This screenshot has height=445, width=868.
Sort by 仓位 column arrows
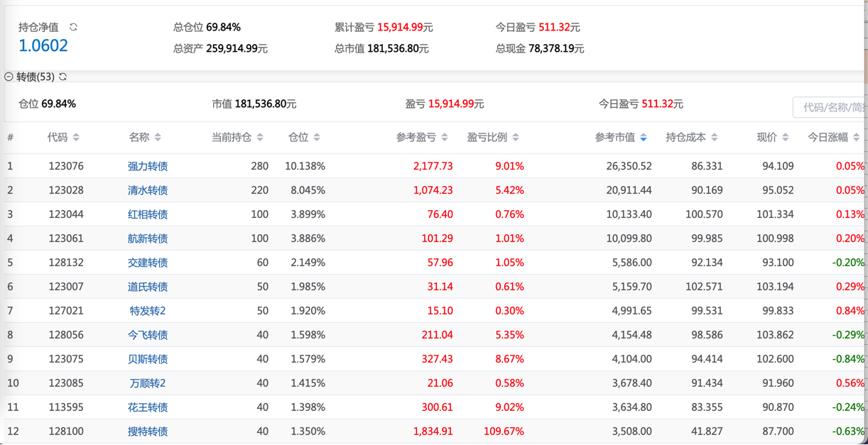click(317, 137)
